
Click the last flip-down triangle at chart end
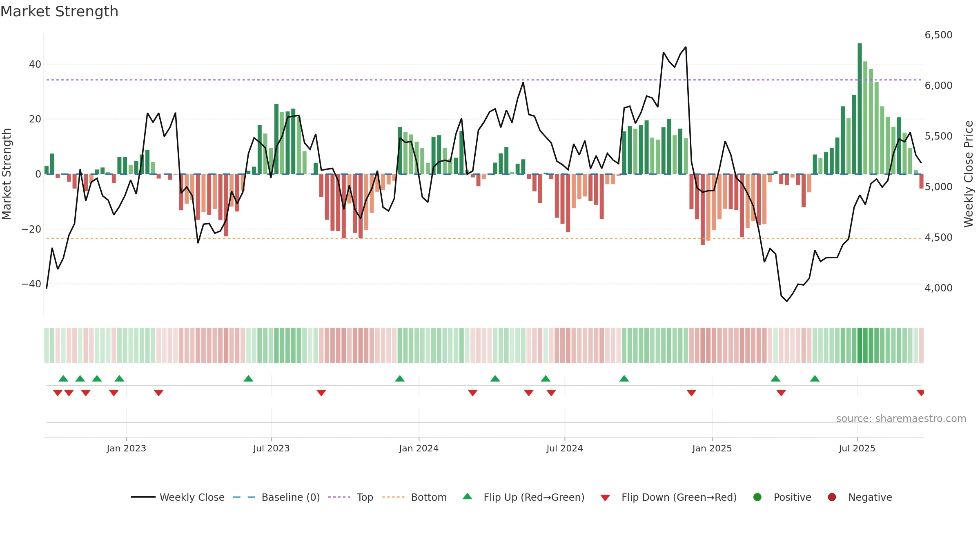[921, 393]
